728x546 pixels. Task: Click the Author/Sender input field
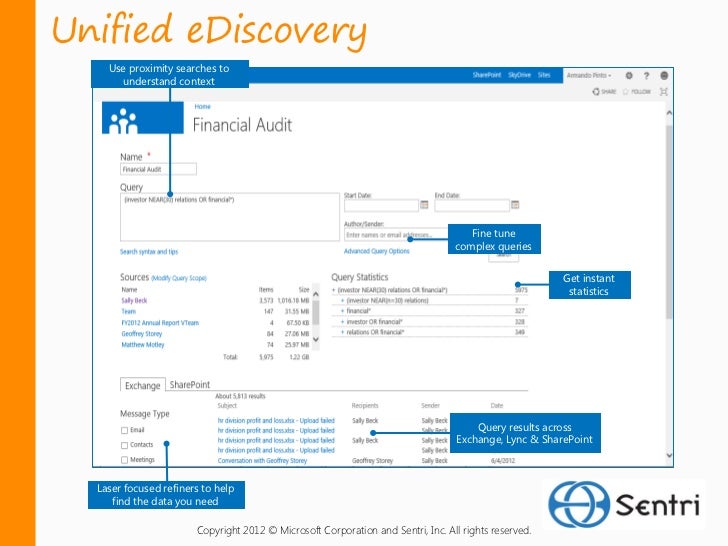396,235
